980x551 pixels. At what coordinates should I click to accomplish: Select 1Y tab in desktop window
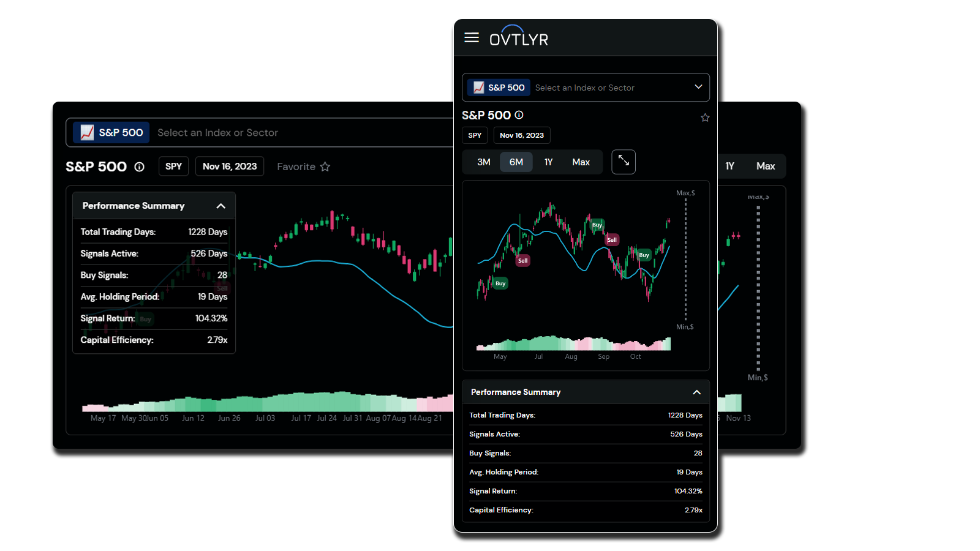[x=730, y=167]
